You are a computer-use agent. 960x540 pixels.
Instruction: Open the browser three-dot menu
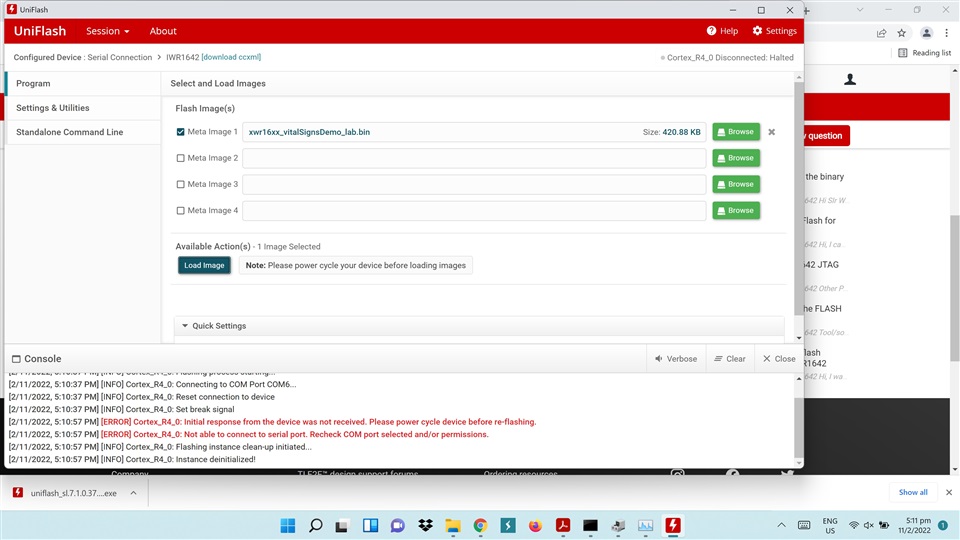tap(947, 33)
